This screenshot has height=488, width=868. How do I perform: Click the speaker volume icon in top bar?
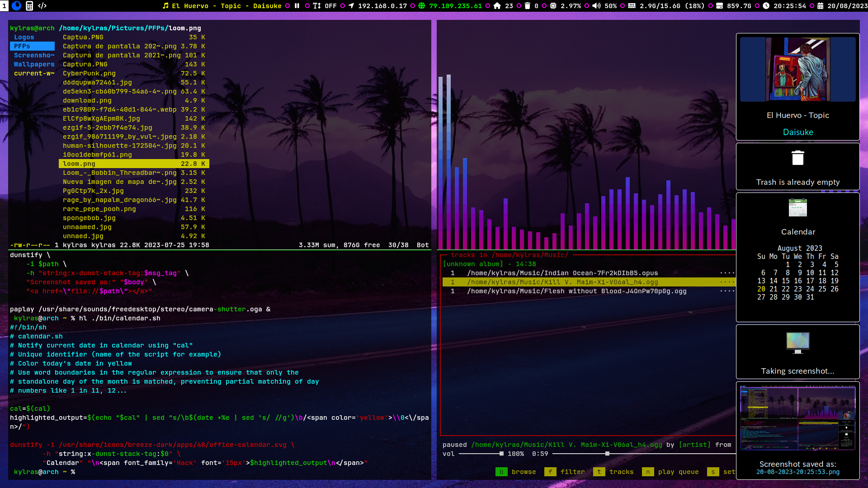pyautogui.click(x=596, y=6)
